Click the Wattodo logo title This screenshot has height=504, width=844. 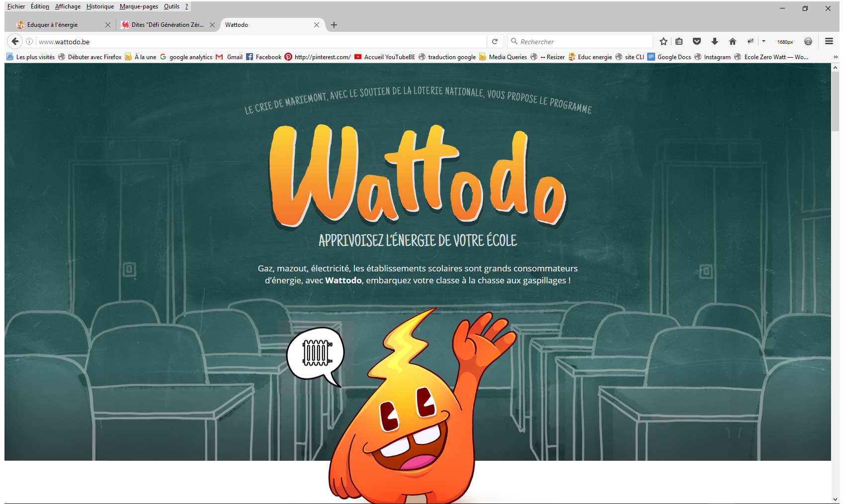pos(418,175)
